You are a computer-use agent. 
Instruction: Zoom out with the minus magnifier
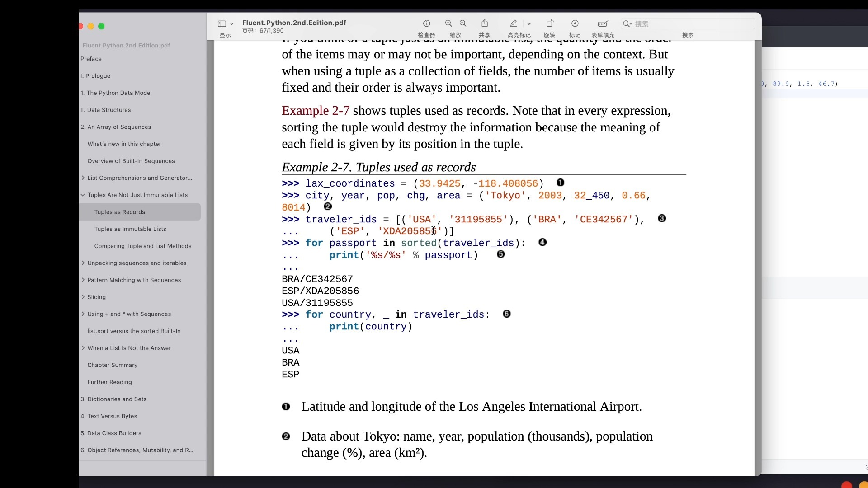point(448,23)
